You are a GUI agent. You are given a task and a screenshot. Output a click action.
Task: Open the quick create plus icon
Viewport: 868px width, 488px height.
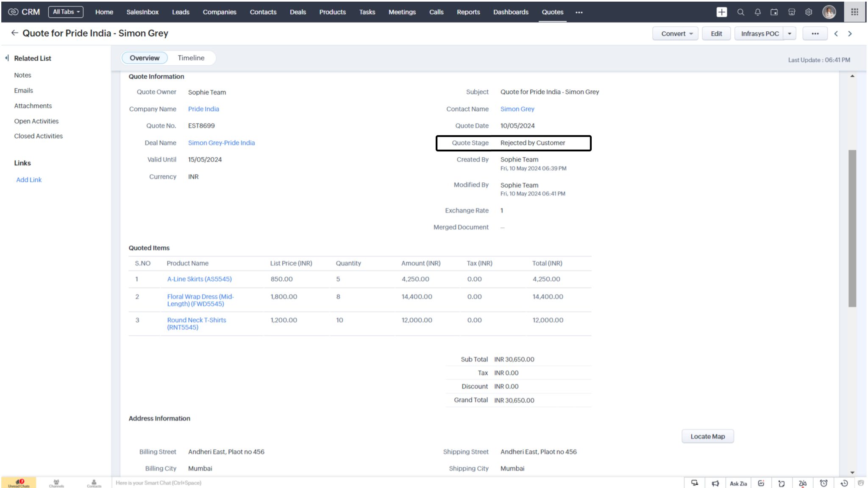(722, 12)
